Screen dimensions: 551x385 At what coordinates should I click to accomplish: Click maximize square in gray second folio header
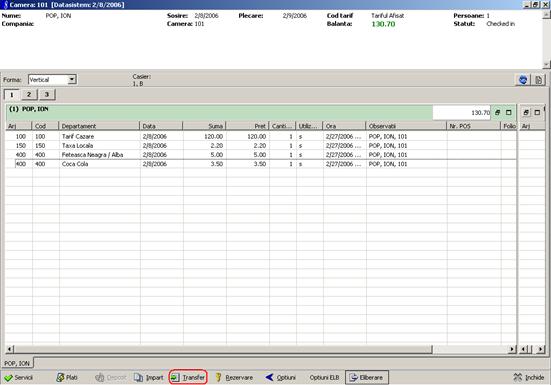[537, 112]
